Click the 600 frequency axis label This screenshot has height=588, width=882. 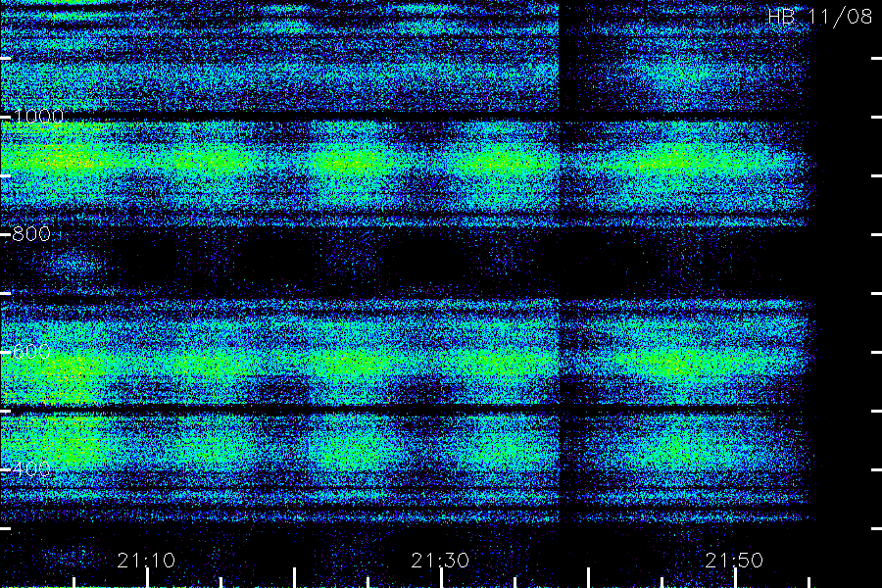[31, 352]
